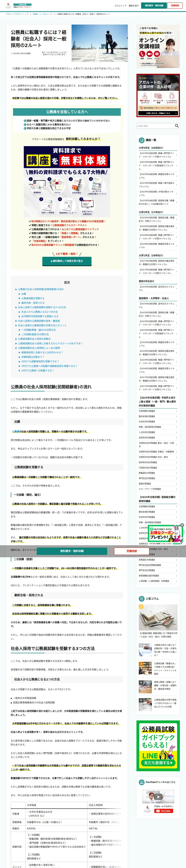Jump to 年齢制限は何歳まで? in TOC

(x=33, y=357)
